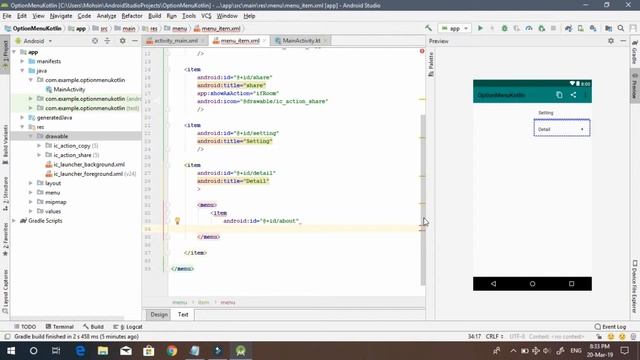
Task: Click the Make Project hammer icon
Action: click(x=428, y=28)
